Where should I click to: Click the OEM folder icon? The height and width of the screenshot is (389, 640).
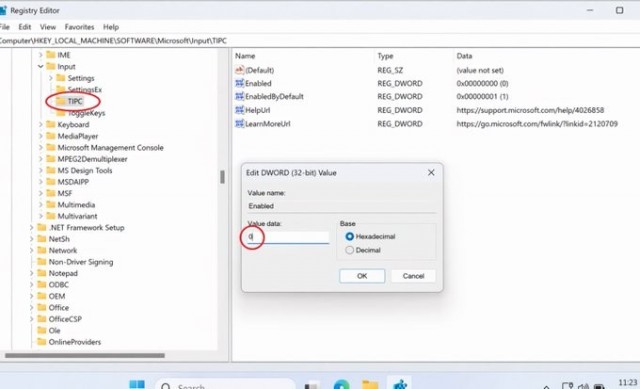pyautogui.click(x=42, y=296)
